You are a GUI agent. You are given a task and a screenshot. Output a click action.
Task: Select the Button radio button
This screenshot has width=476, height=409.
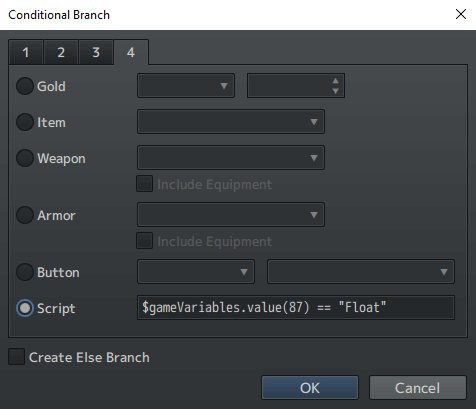(25, 272)
